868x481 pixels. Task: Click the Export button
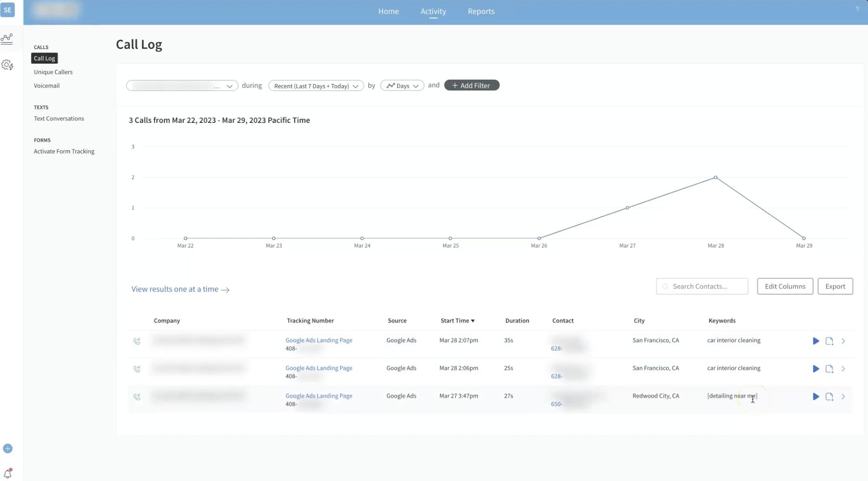pos(835,286)
